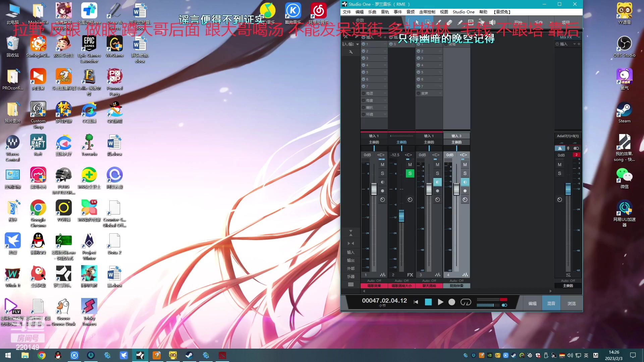Open the 帮助 menu

coord(483,12)
